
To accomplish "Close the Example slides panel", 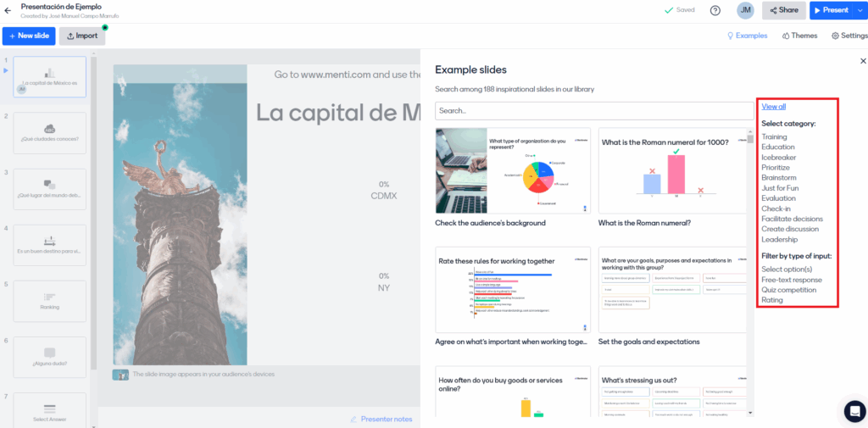I will coord(863,61).
